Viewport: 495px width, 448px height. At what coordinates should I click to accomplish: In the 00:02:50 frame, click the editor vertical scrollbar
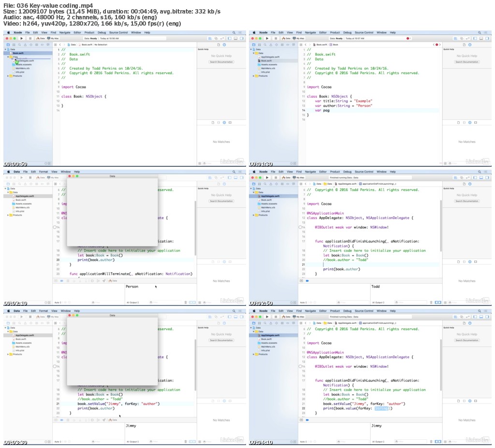[441, 226]
